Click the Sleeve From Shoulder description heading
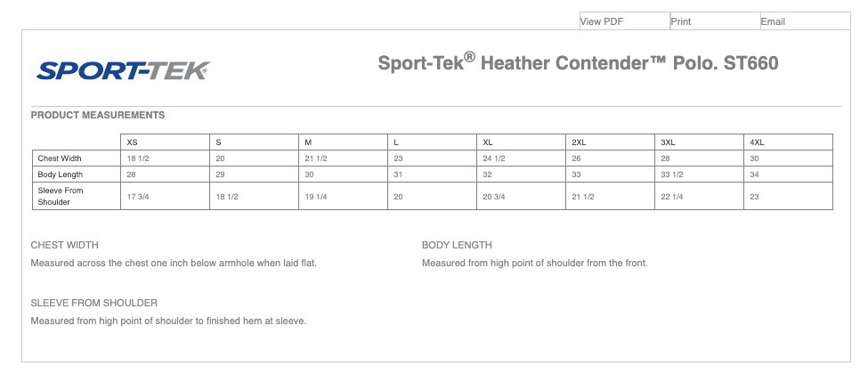868x382 pixels. coord(94,303)
